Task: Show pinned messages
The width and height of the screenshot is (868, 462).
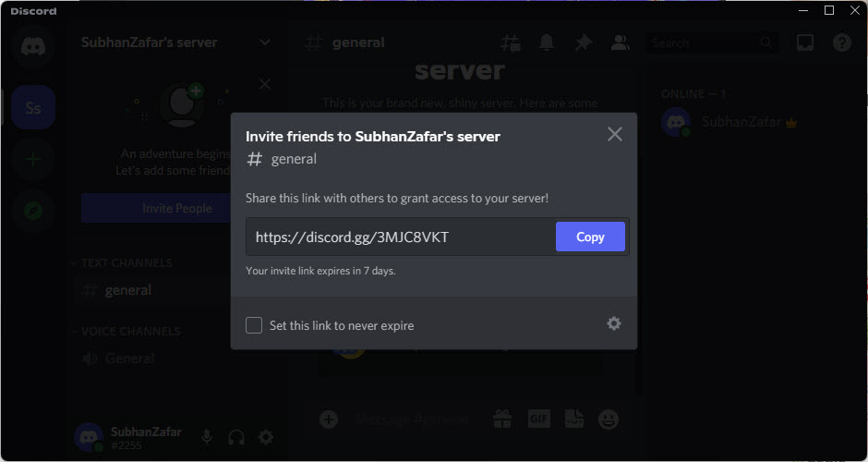Action: [584, 43]
